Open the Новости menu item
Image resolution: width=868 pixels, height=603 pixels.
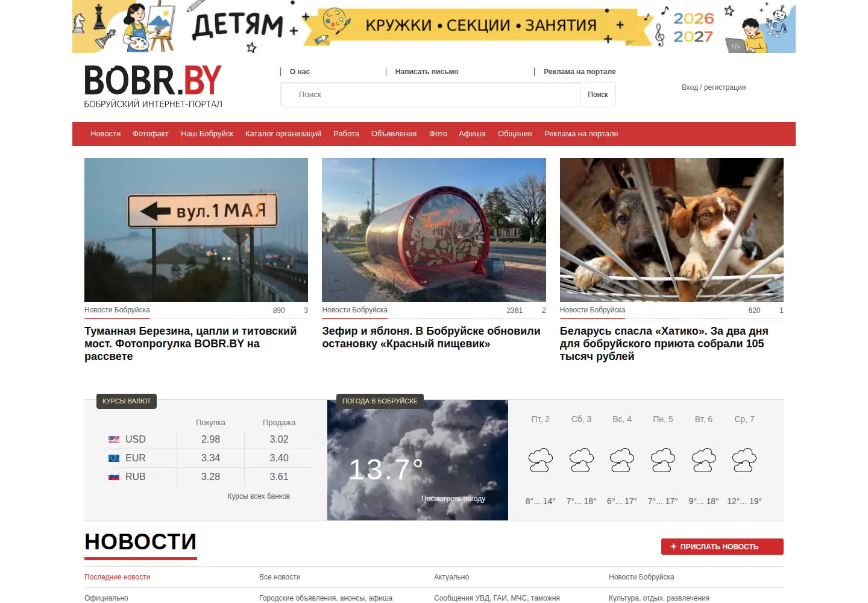105,134
